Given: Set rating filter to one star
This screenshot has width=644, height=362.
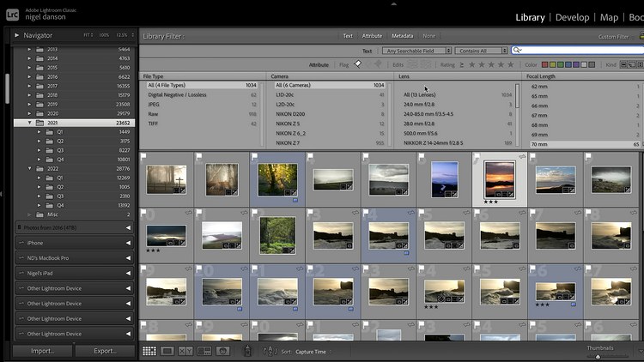Looking at the screenshot, I should 472,64.
